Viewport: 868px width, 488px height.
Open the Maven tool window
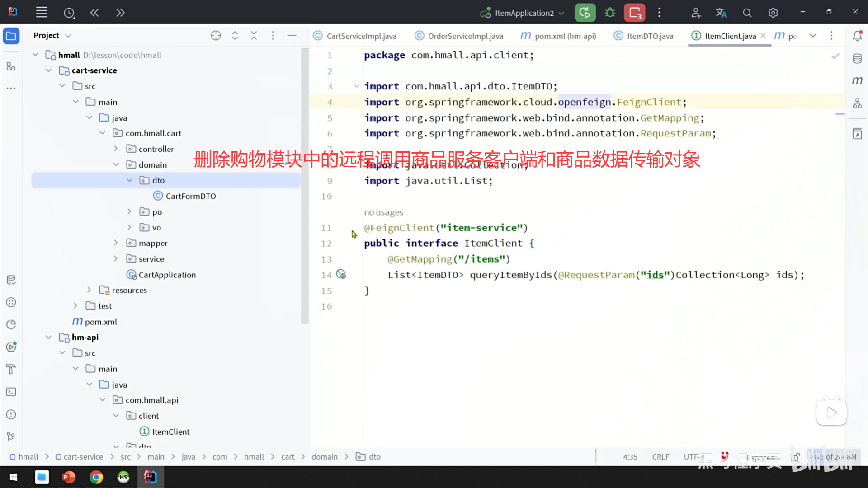click(857, 81)
